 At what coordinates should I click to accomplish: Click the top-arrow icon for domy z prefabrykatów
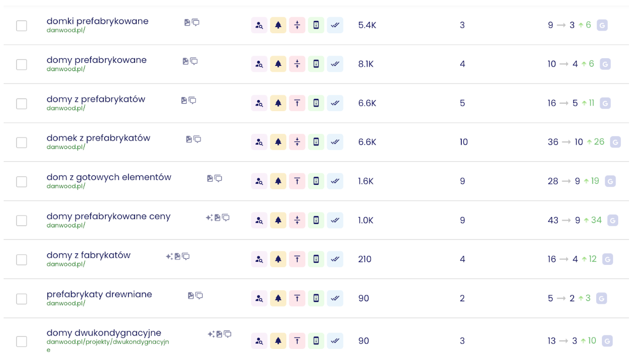[x=297, y=103]
